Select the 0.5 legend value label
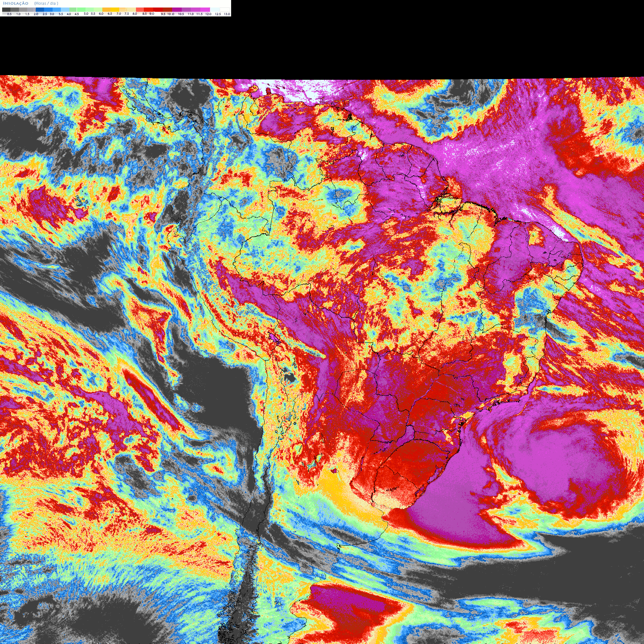The height and width of the screenshot is (644, 644). coord(9,14)
